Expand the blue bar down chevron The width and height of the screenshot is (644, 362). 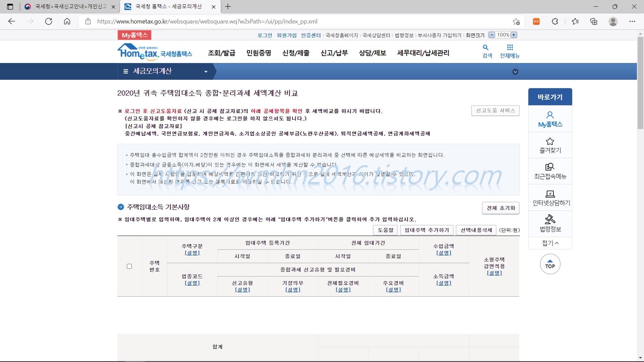[x=515, y=72]
